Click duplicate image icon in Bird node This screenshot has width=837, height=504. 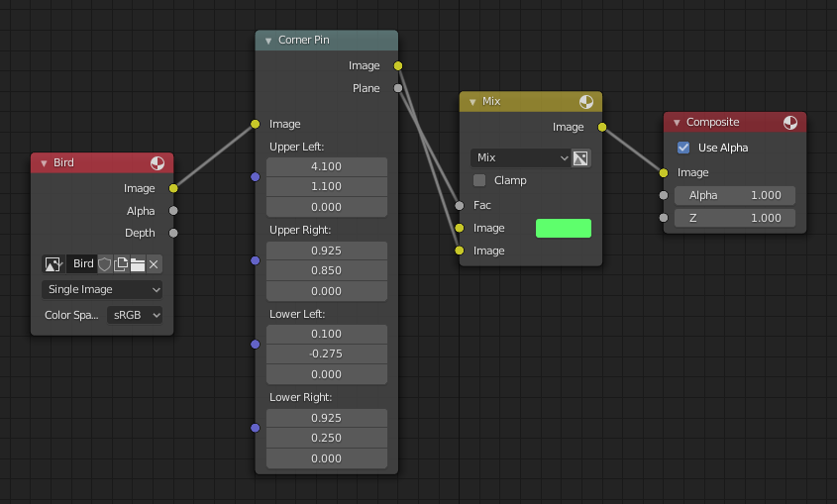click(x=121, y=264)
